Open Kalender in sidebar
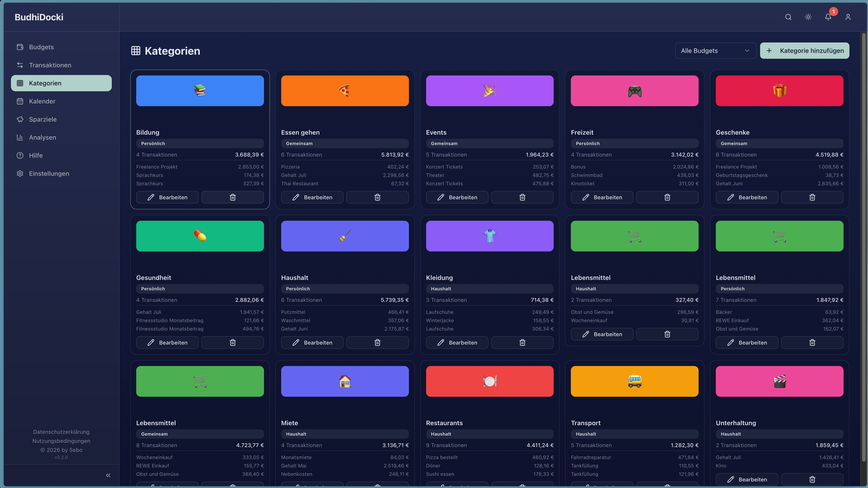 [61, 101]
